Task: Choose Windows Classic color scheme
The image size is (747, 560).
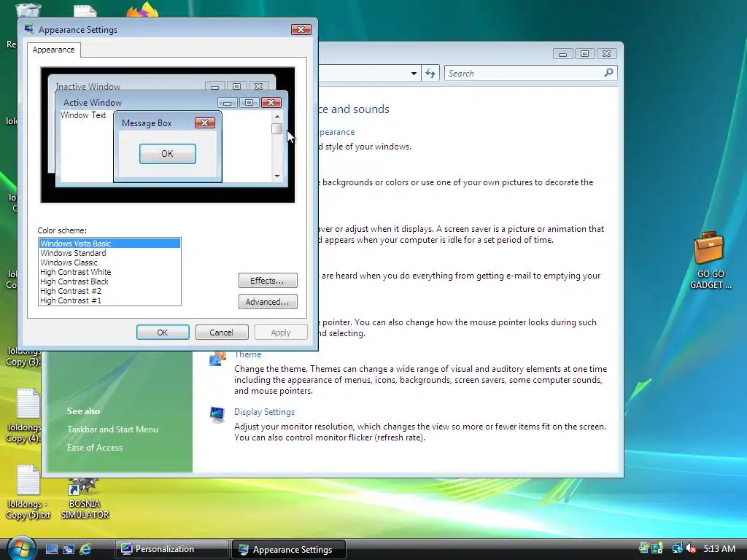Action: 109,262
